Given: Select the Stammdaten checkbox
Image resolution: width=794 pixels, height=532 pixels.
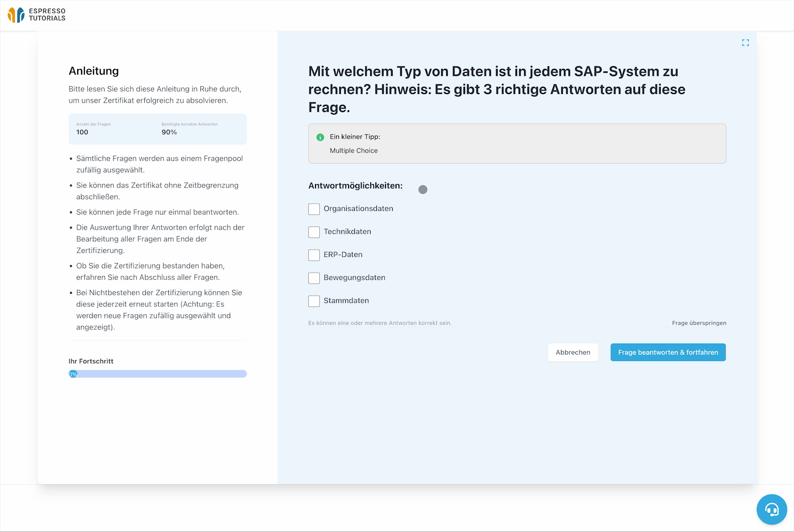Looking at the screenshot, I should [x=314, y=301].
